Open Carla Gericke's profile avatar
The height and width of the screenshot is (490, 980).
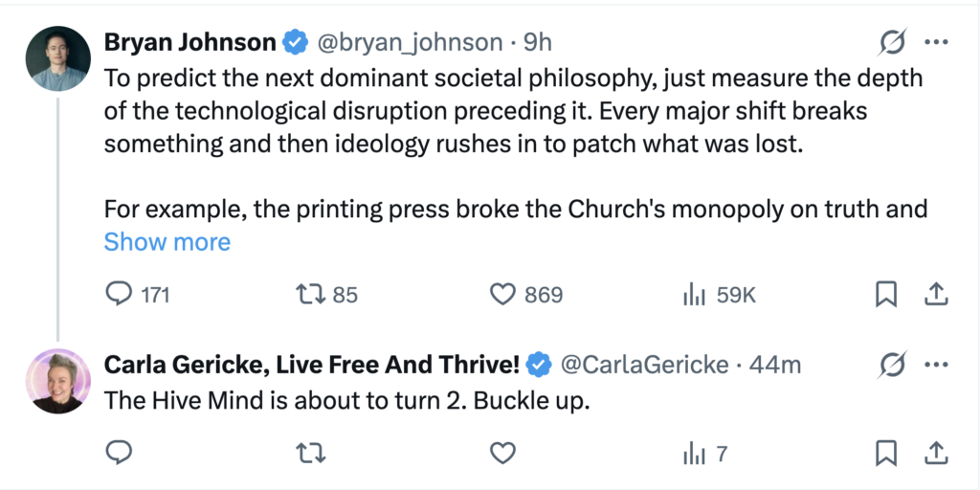[58, 381]
